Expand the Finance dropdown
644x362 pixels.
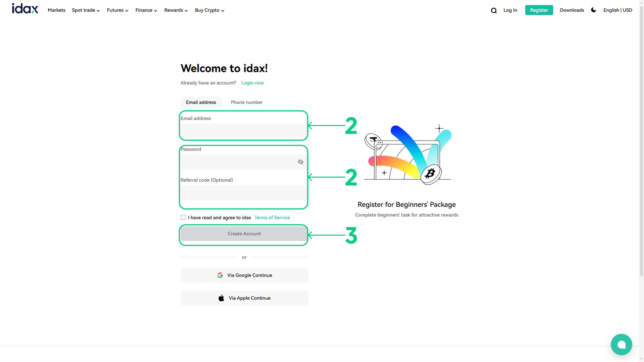(146, 10)
